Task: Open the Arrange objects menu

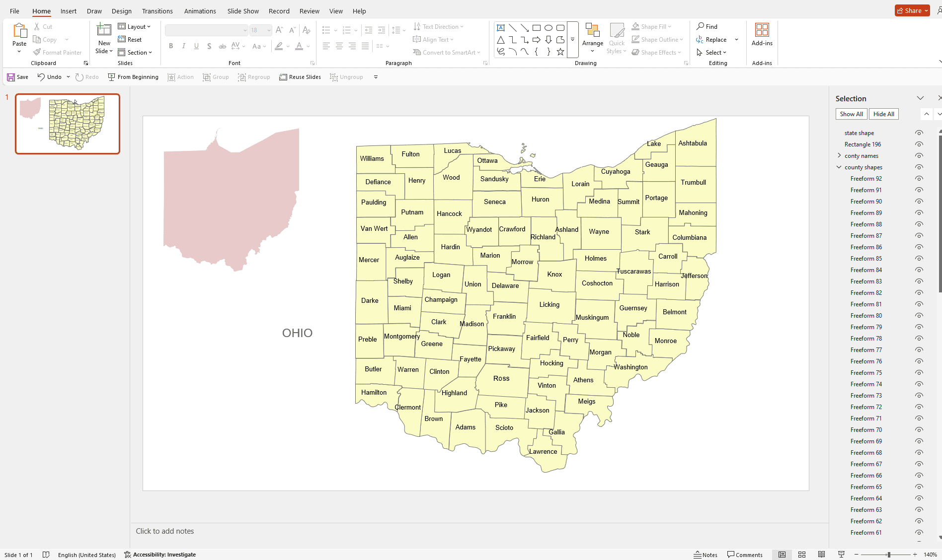Action: (x=593, y=38)
